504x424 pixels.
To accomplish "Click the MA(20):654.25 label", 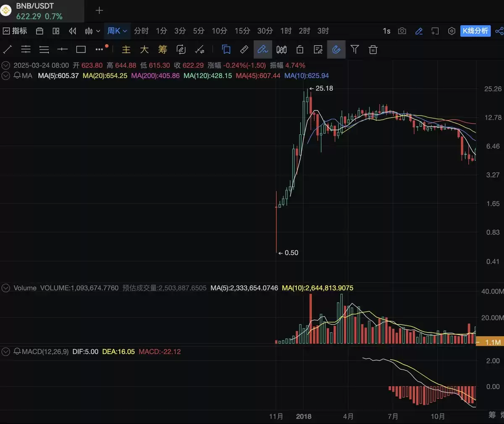I will [x=105, y=76].
